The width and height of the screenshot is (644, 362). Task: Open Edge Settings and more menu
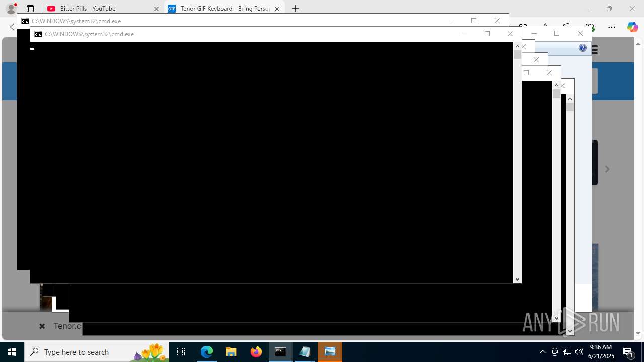(612, 27)
